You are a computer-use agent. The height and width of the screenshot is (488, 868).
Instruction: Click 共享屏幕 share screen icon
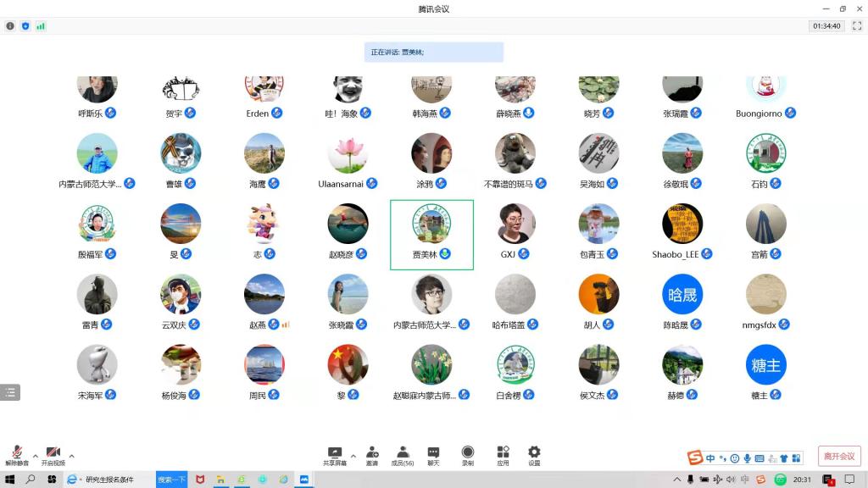point(335,455)
